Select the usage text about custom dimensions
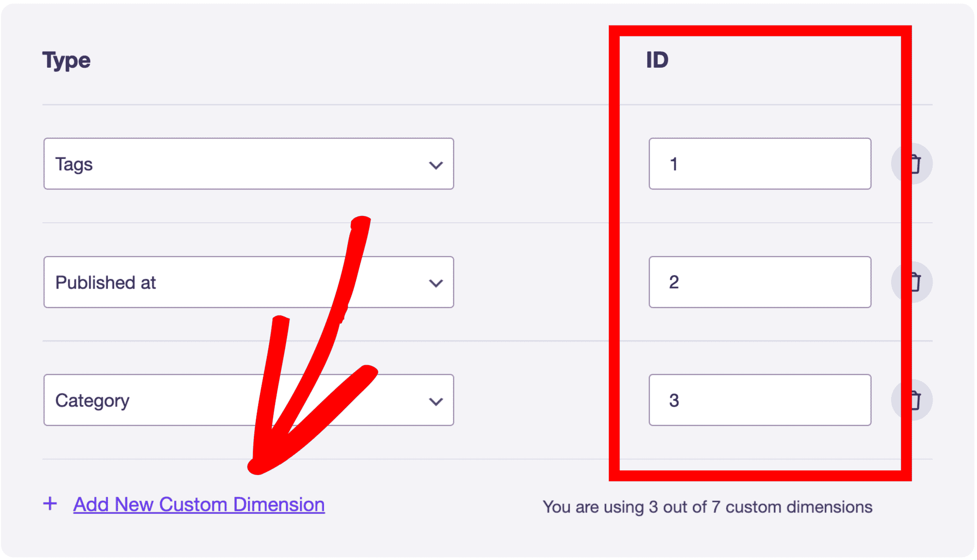This screenshot has height=560, width=977. tap(707, 507)
